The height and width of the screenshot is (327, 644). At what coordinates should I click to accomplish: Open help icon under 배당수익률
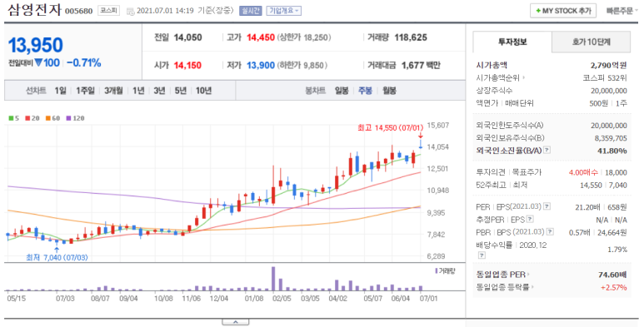click(482, 255)
